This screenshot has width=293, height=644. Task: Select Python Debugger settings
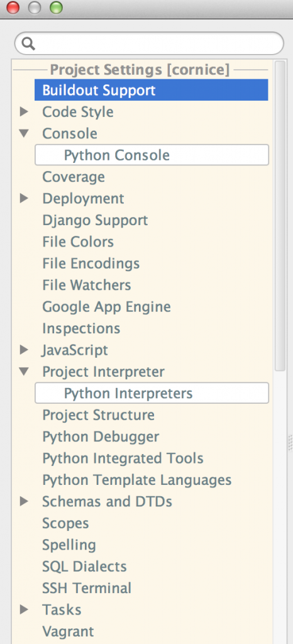[x=101, y=436]
